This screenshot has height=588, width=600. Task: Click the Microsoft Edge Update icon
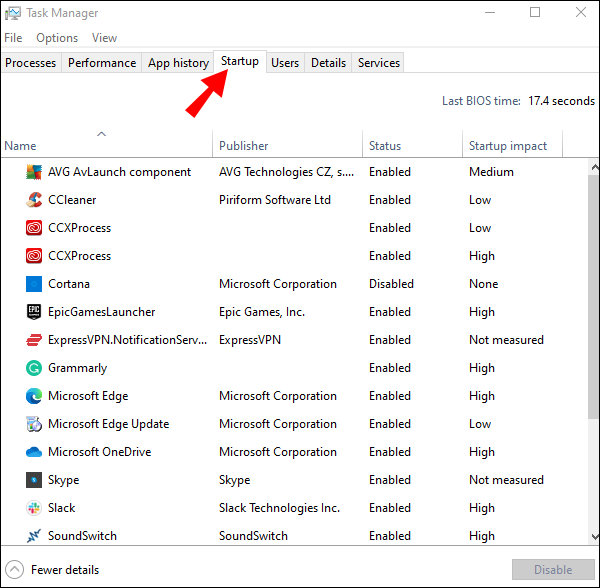click(x=34, y=424)
